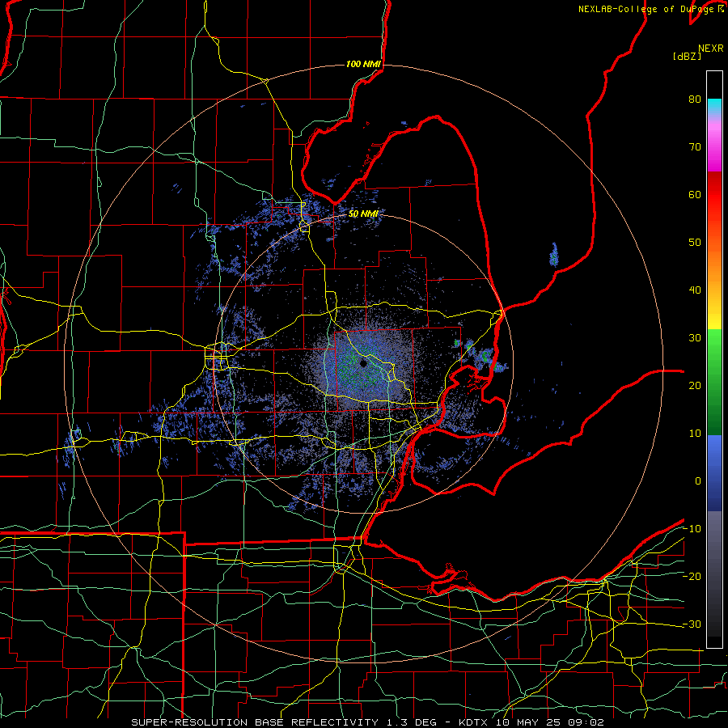The height and width of the screenshot is (728, 728).
Task: Click the 20 value on the dBZ scale
Action: click(695, 385)
